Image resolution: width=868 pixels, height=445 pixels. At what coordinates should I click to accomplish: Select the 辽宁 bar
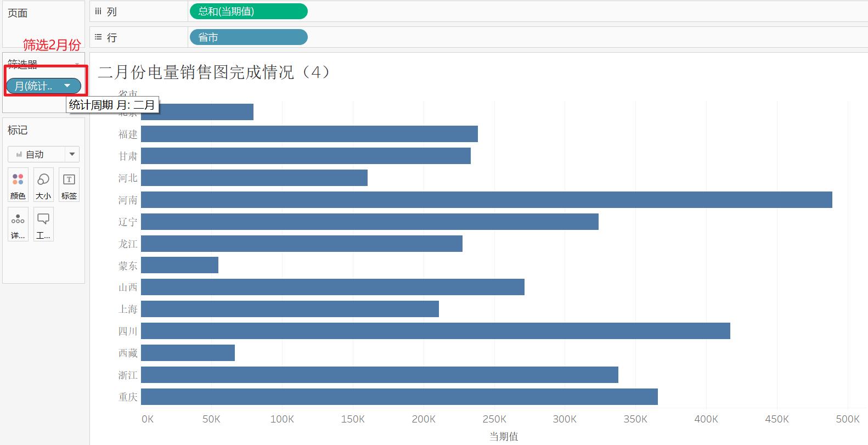[370, 222]
